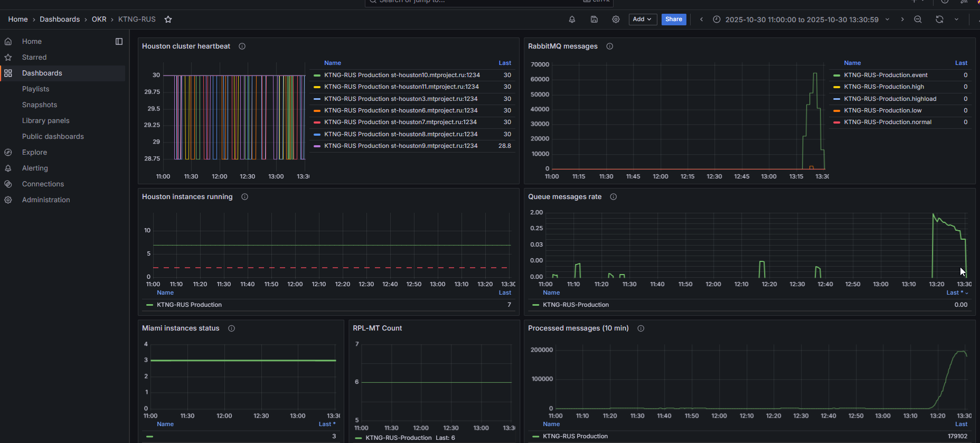The width and height of the screenshot is (980, 443).
Task: Click the save dashboard icon
Action: click(x=594, y=20)
